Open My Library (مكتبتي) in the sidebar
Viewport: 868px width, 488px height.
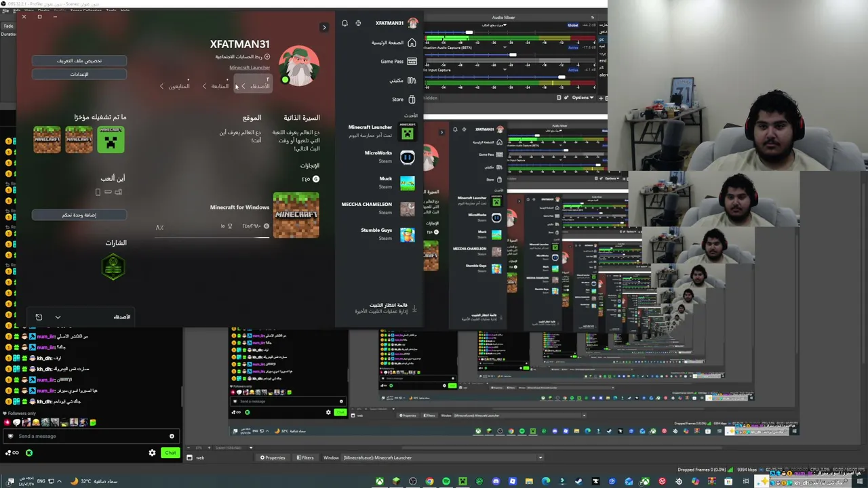coord(402,81)
